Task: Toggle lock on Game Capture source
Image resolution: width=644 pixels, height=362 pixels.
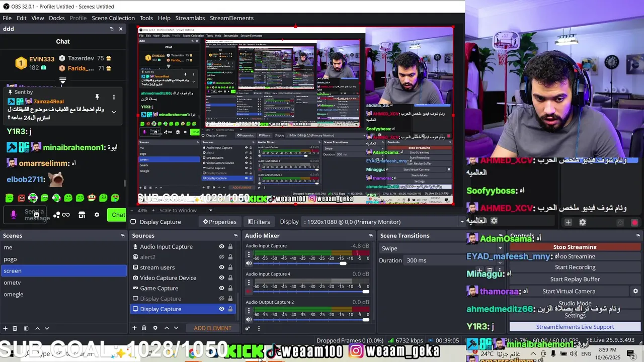Action: 230,288
